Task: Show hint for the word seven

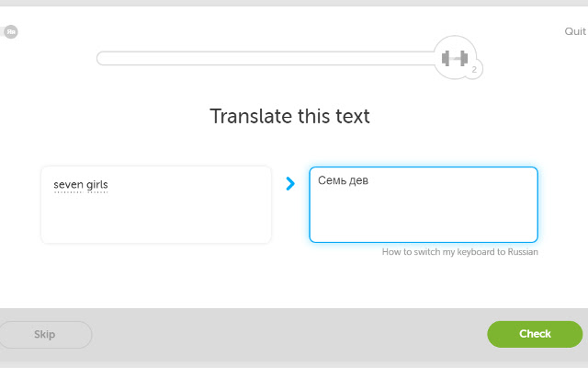Action: point(68,185)
